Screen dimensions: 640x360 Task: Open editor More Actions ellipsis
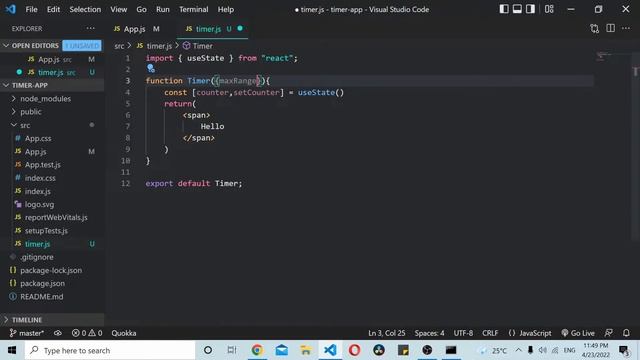tap(626, 28)
